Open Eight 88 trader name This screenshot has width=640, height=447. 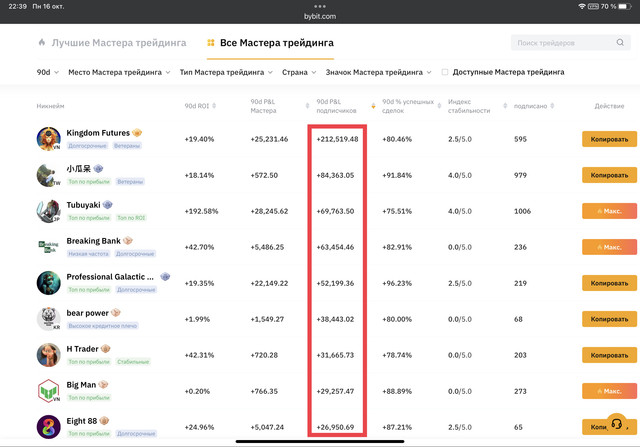[82, 421]
